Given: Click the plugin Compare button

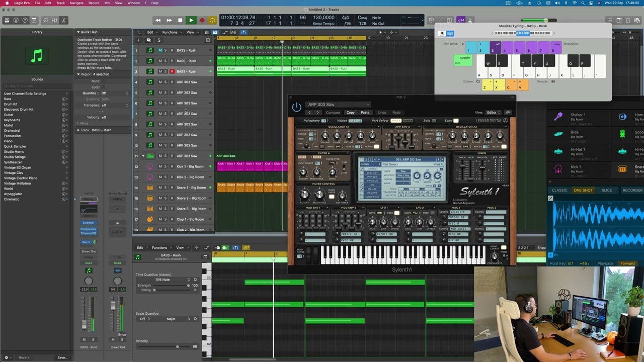Looking at the screenshot, I should click(x=333, y=113).
